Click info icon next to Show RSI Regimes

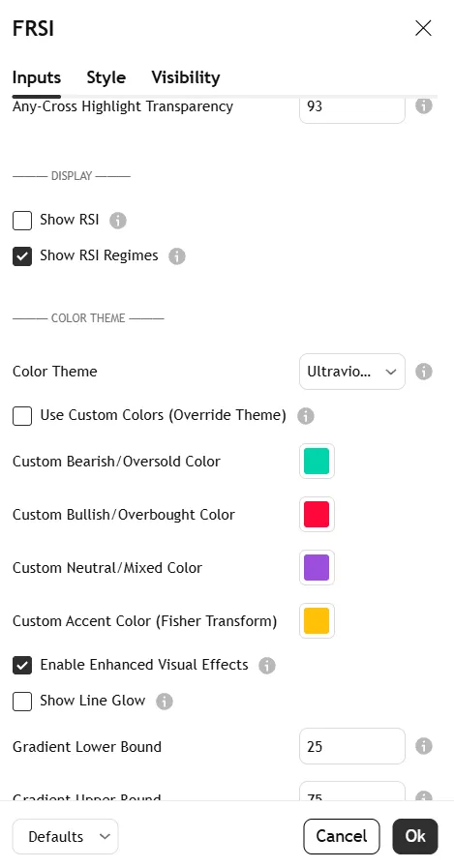tap(176, 256)
